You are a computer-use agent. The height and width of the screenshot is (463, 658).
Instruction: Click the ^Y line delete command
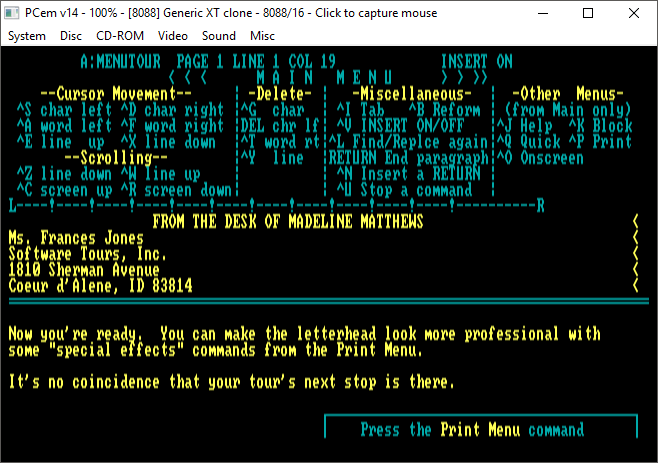[272, 158]
